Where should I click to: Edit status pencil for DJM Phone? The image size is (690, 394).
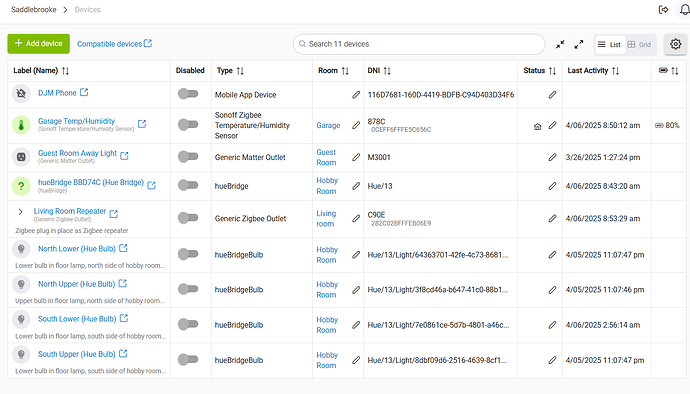(552, 95)
